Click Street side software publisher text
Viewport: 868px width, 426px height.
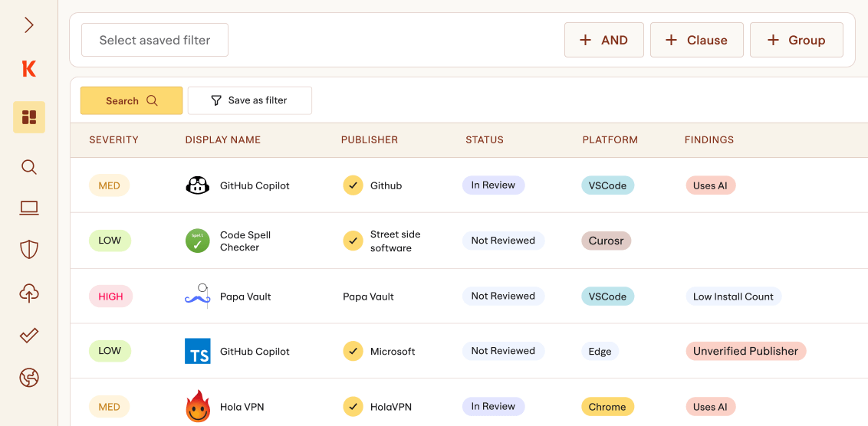pos(395,241)
